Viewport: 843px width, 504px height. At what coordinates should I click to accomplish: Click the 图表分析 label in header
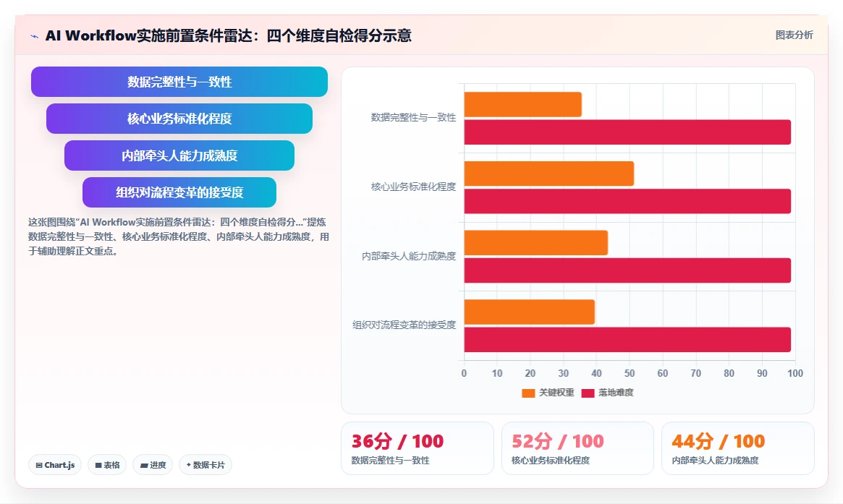(x=794, y=35)
